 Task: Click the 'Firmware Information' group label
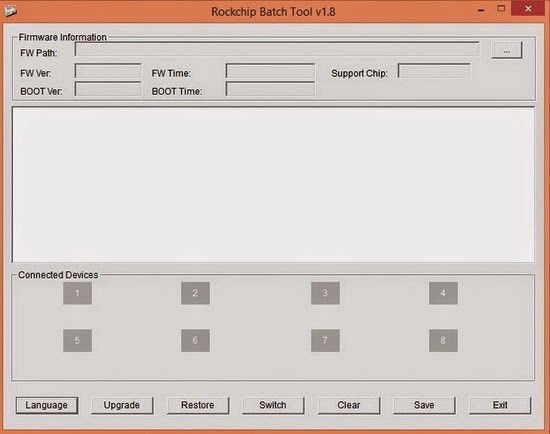(62, 37)
